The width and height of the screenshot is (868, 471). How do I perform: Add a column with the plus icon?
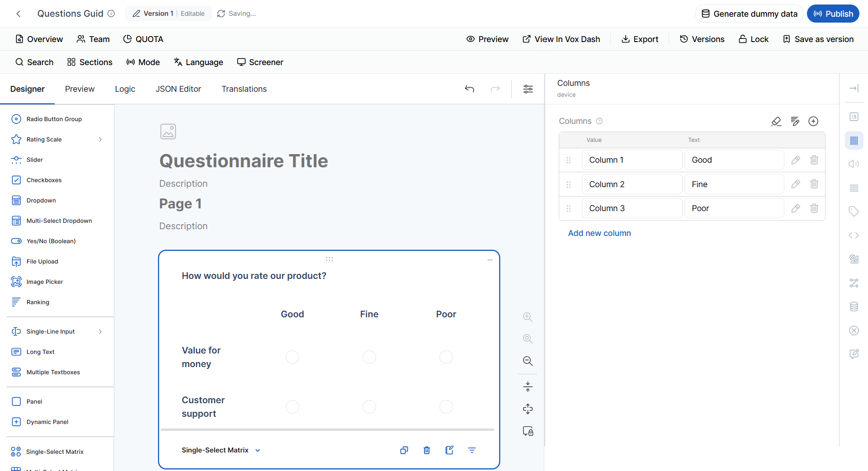(x=813, y=121)
